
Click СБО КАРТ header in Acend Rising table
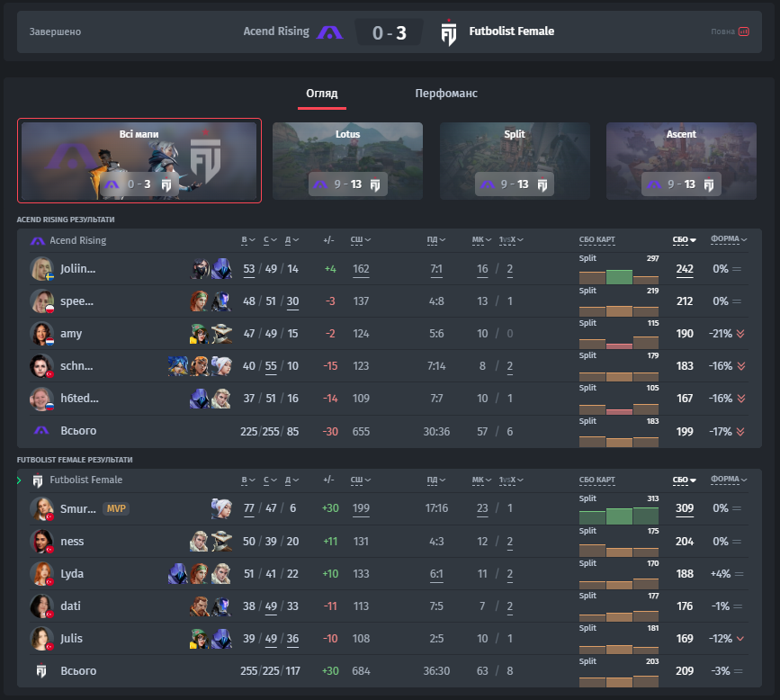point(597,240)
